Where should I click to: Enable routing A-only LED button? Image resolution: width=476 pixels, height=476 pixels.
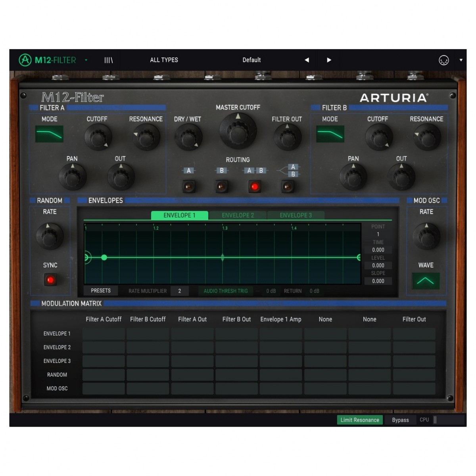pos(189,186)
